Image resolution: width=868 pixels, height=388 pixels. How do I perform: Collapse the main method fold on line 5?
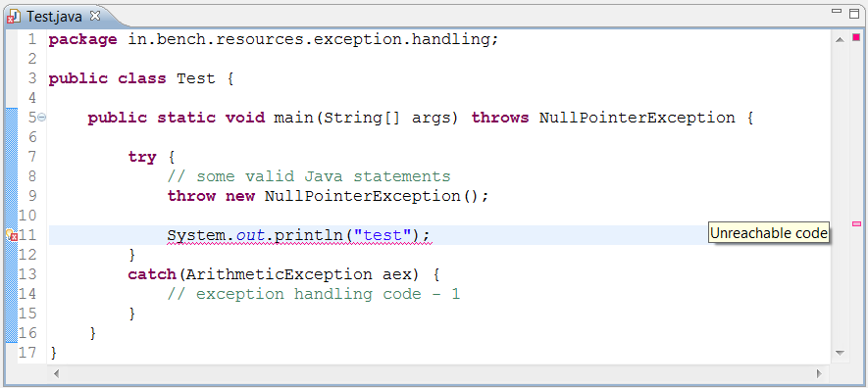tap(42, 118)
